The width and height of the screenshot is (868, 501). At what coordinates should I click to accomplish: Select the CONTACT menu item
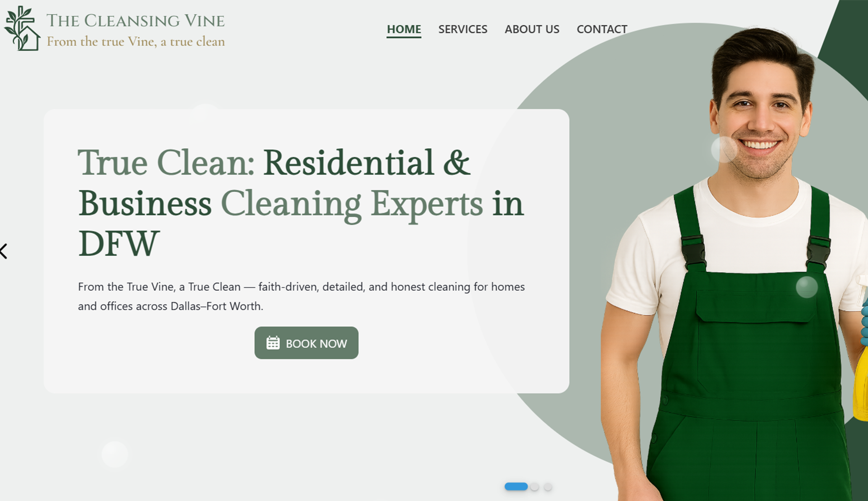(601, 29)
